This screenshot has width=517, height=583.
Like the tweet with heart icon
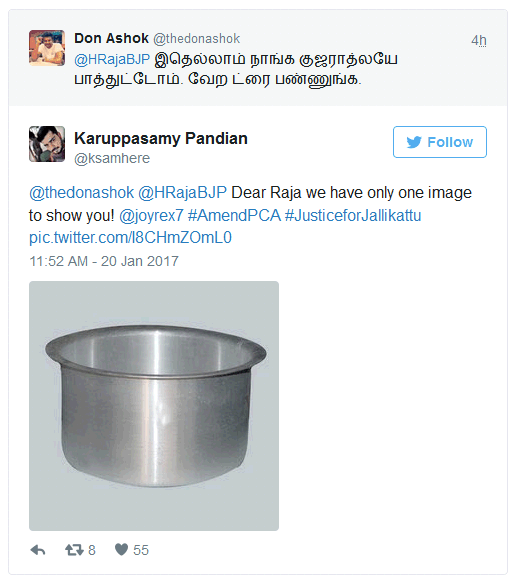pos(121,550)
